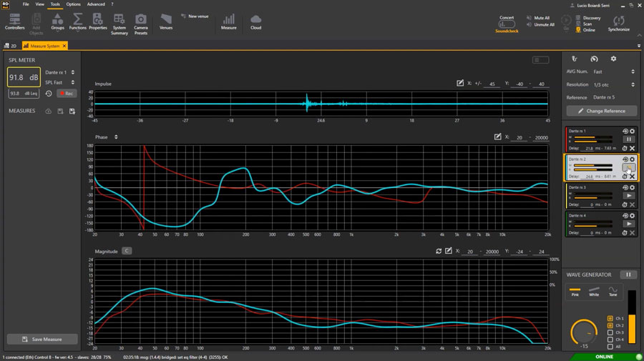The width and height of the screenshot is (644, 361).
Task: Select the Tools ribbon tab
Action: click(55, 4)
